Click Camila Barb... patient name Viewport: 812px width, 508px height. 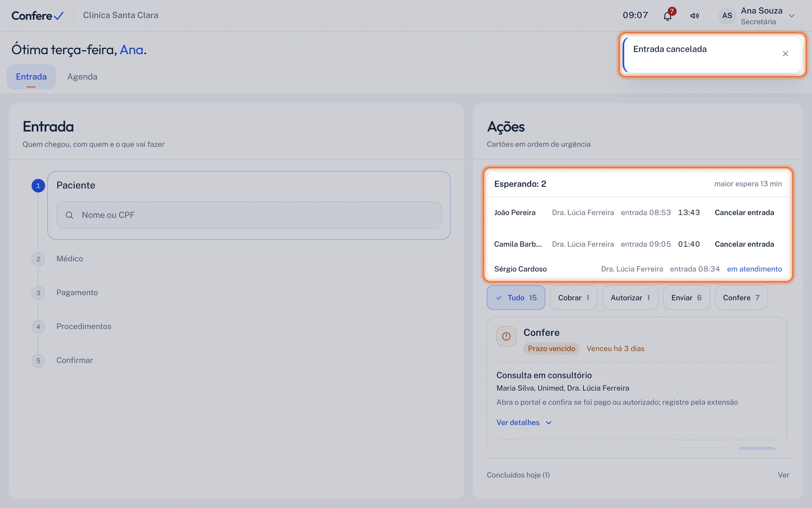click(518, 244)
